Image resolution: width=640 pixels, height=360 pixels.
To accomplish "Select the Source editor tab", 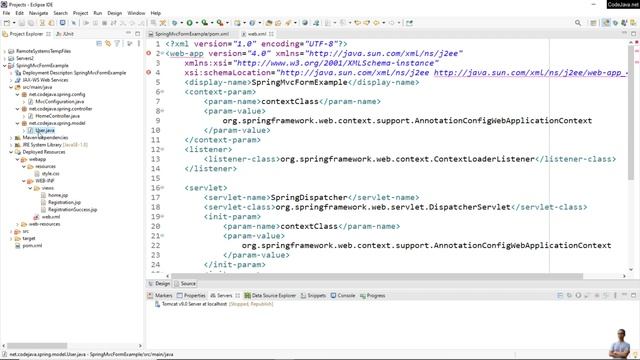I will pos(185,284).
